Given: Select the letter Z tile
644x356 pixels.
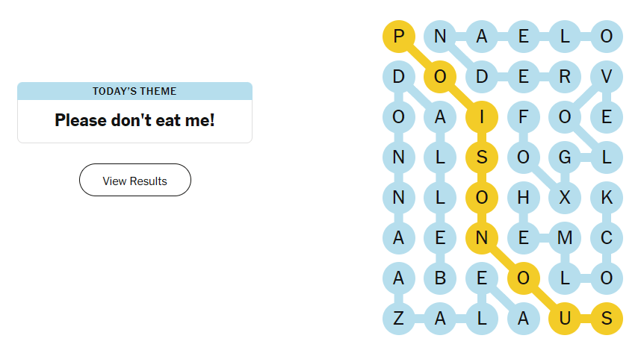Looking at the screenshot, I should (399, 319).
